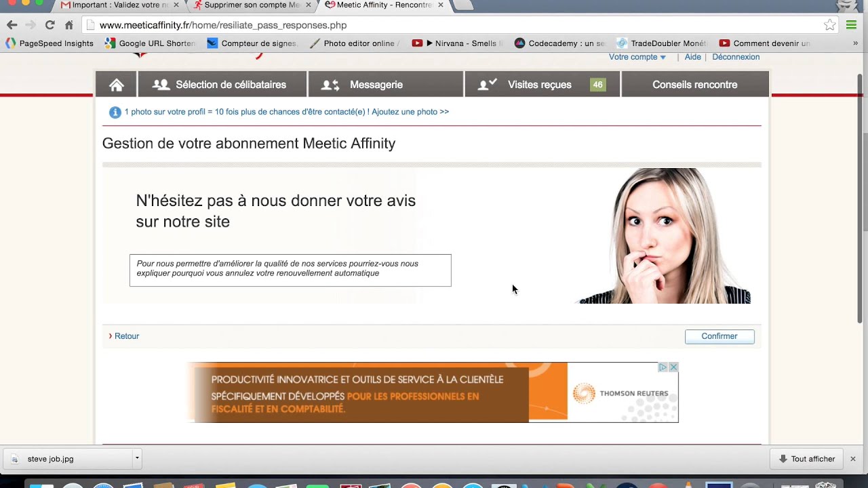Click the Confirmer button
868x488 pixels.
(719, 336)
